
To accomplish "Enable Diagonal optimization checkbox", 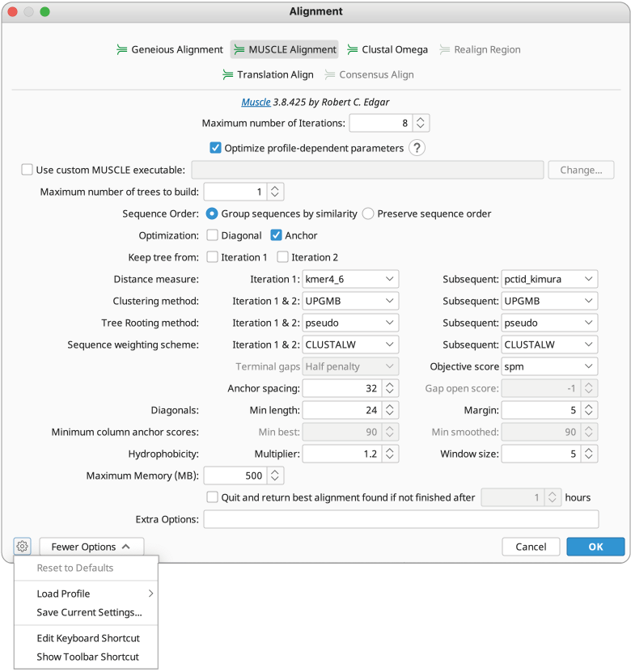I will pyautogui.click(x=213, y=235).
